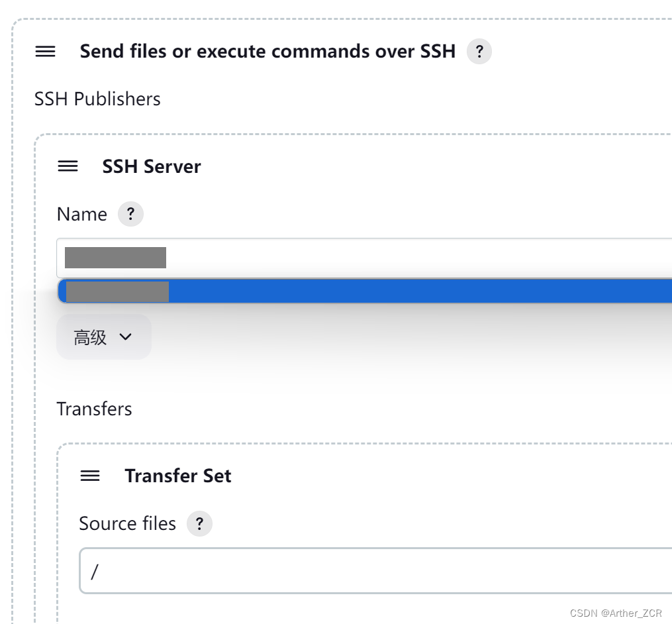Screen dimensions: 672x624
Task: Click the hamburger icon of Transfer Set header
Action: coord(89,476)
